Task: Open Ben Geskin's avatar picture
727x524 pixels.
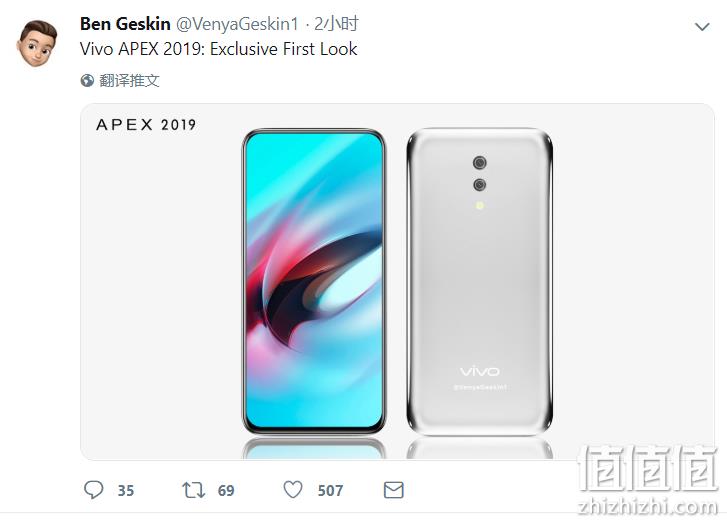Action: click(x=37, y=43)
